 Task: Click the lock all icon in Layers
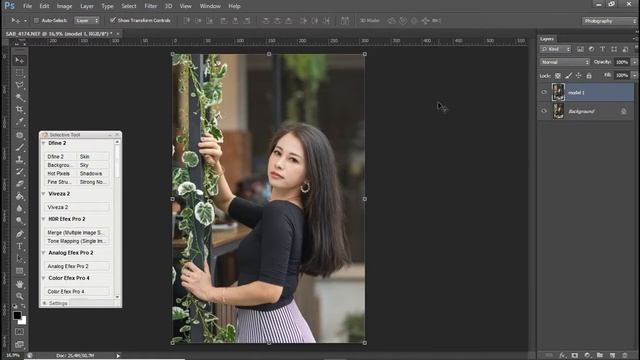[589, 76]
